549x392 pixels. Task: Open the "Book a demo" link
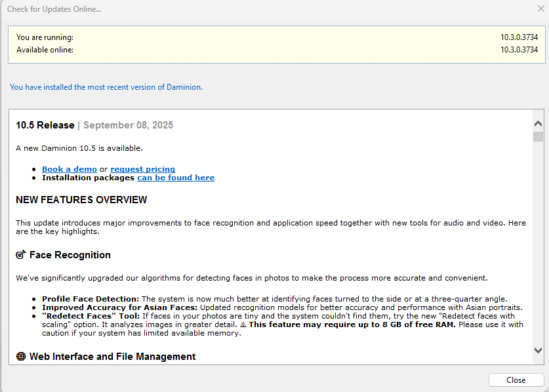point(70,169)
